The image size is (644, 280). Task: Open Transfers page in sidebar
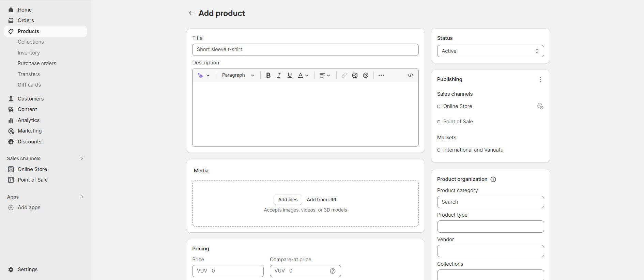point(29,74)
